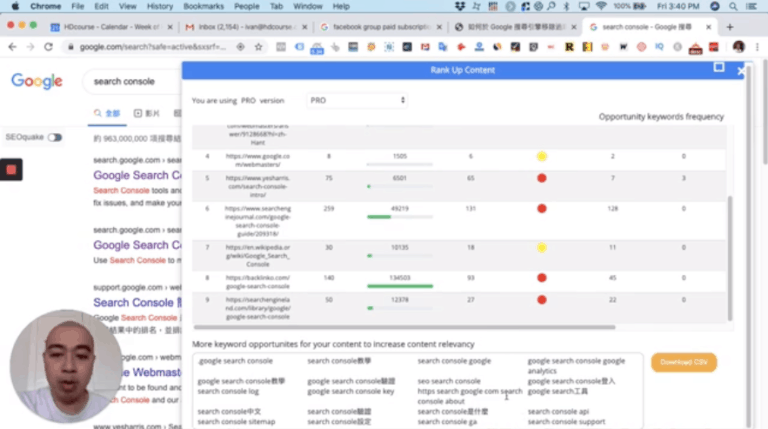Switch to HDcourse Calendar tab
The width and height of the screenshot is (768, 429).
112,27
